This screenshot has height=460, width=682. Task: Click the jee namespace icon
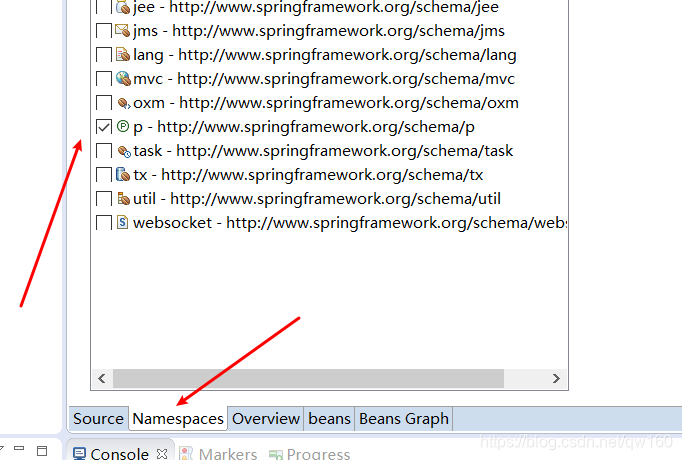[123, 7]
